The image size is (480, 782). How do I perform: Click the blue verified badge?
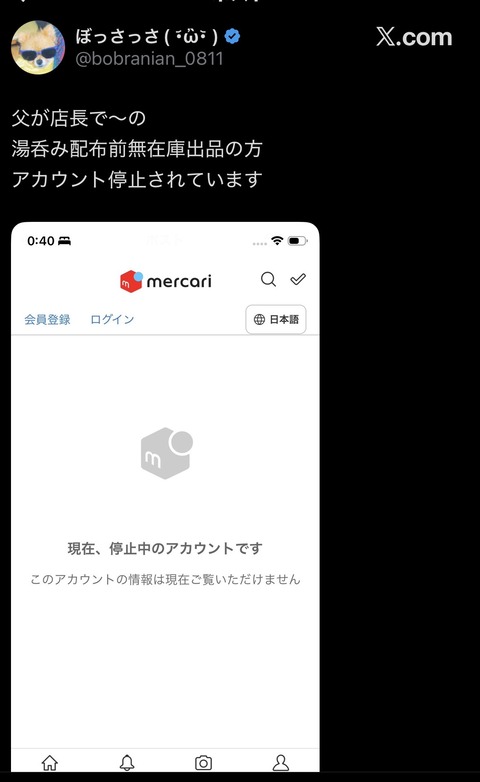click(232, 36)
